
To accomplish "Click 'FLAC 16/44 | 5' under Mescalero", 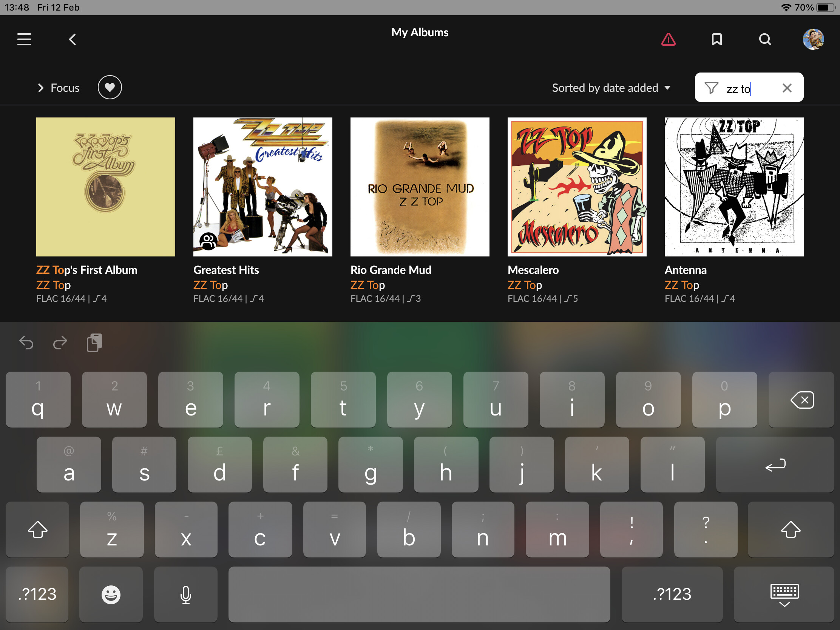I will tap(542, 298).
